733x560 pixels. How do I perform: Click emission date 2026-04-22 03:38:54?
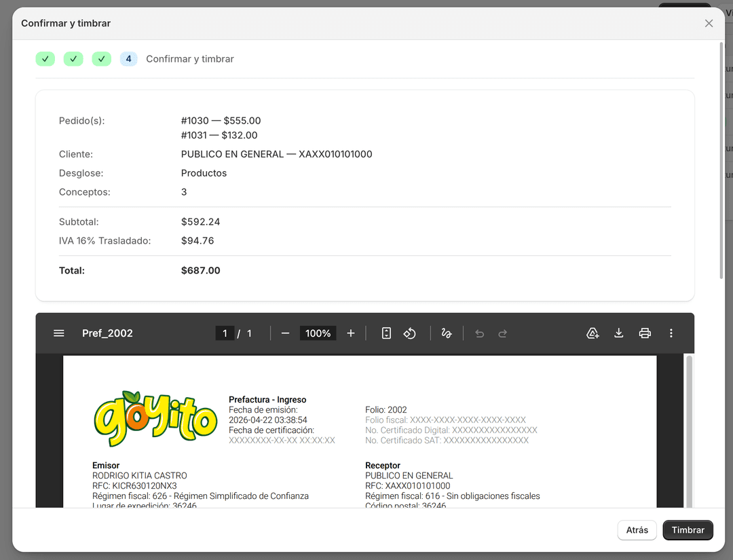[x=268, y=420]
